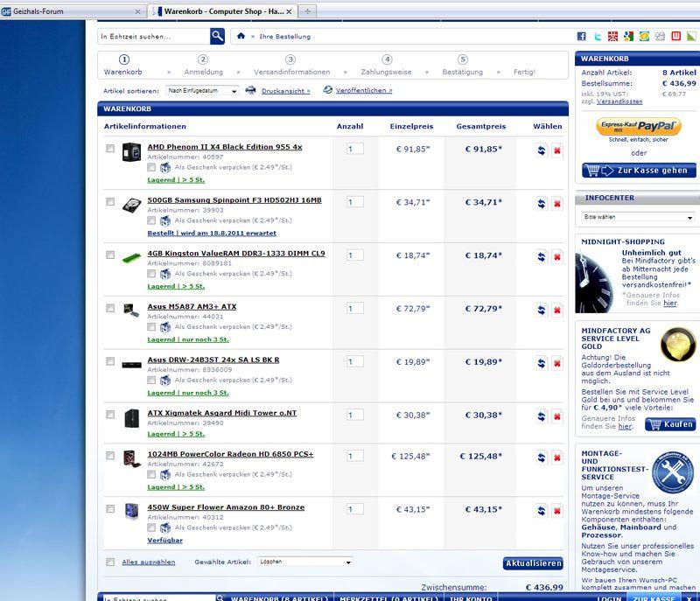Image resolution: width=700 pixels, height=601 pixels.
Task: Refresh the Asus DRW-24B3ST row
Action: coord(541,363)
